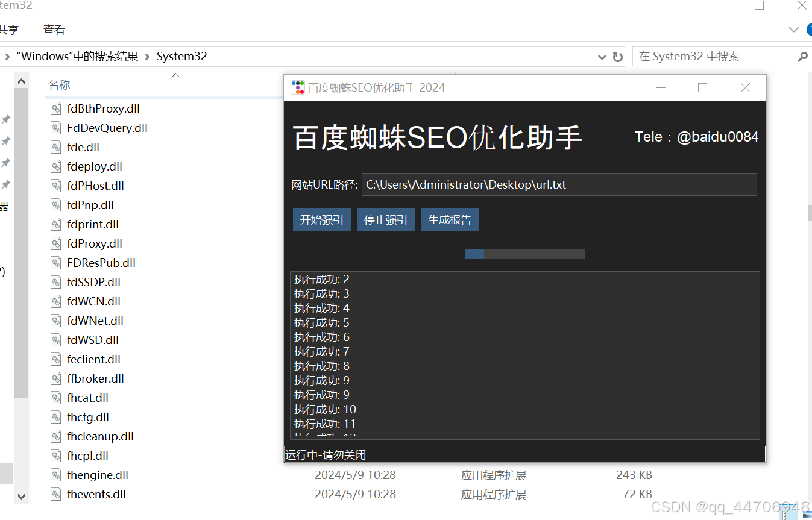Click the file icon of fdprint.dll
Viewport: 812px width, 520px height.
coord(56,225)
